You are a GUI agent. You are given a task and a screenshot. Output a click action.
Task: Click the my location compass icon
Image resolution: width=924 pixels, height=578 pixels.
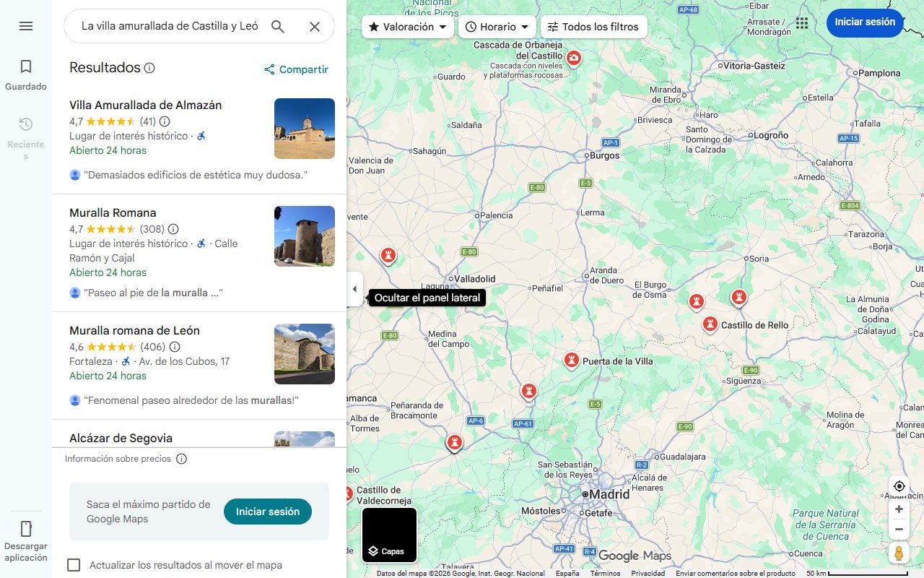899,486
